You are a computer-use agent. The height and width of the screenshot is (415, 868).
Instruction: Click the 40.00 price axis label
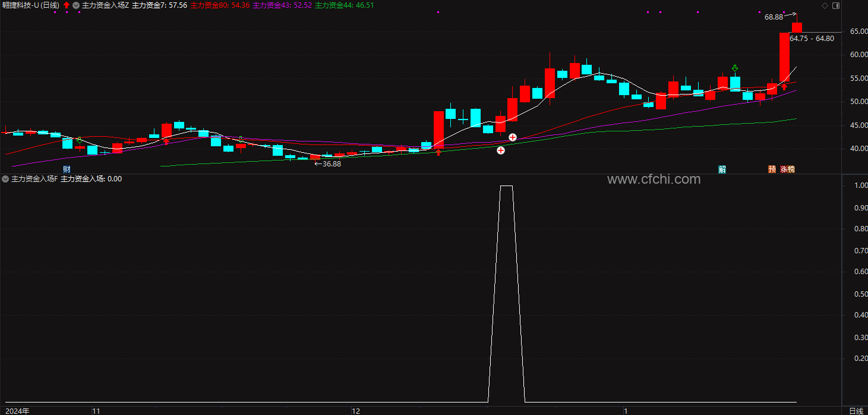[858, 149]
